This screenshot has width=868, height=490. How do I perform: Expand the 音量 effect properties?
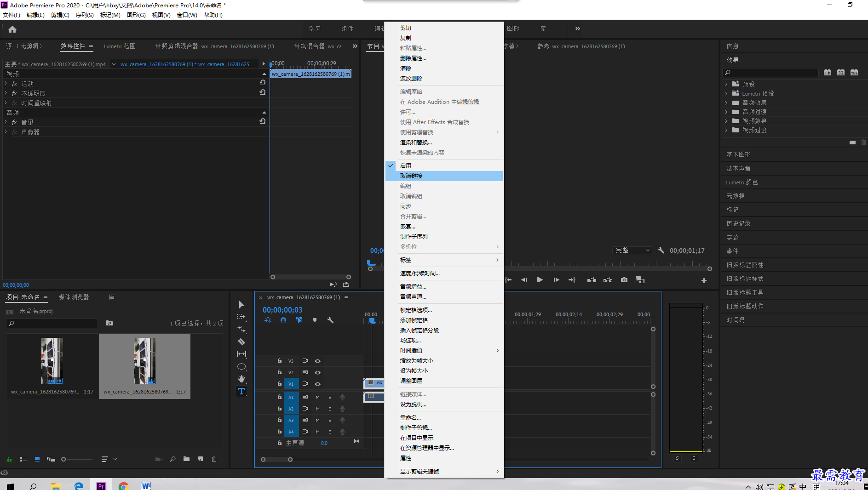6,122
